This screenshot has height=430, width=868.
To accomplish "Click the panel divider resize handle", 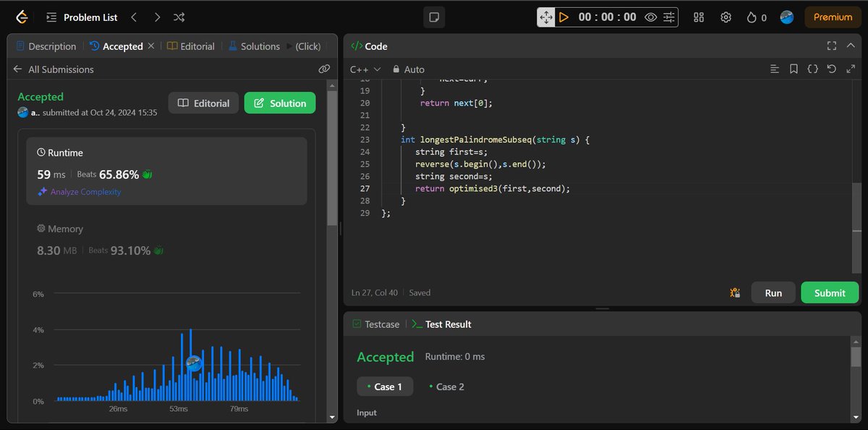I will pyautogui.click(x=602, y=308).
